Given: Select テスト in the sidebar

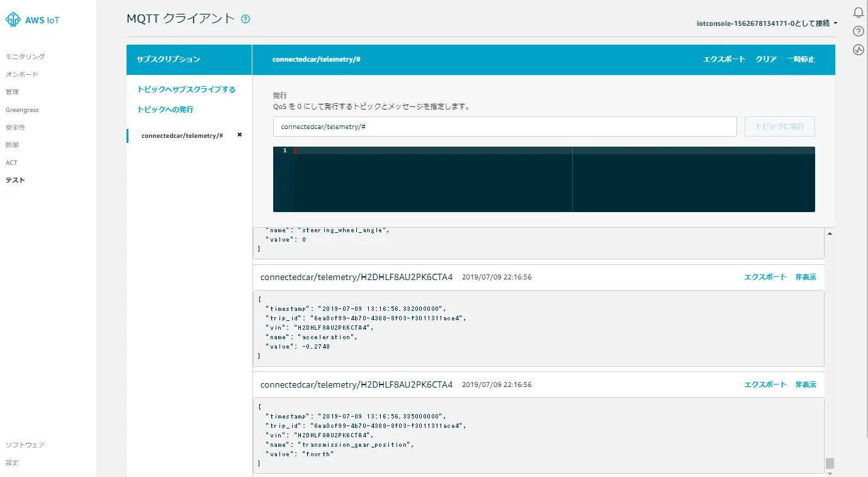Looking at the screenshot, I should point(15,180).
